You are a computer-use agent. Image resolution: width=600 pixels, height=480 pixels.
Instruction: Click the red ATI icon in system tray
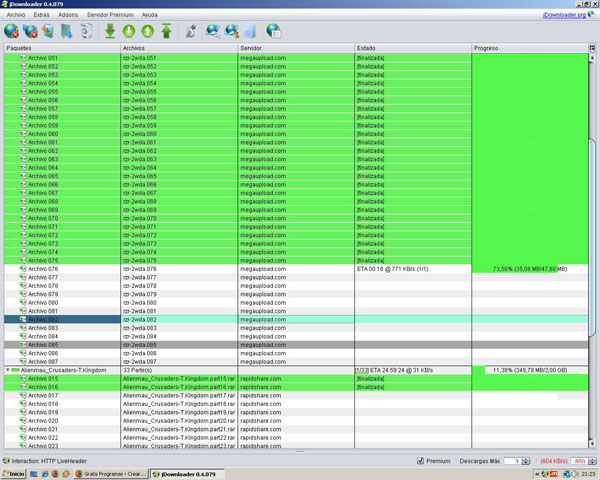tap(553, 474)
